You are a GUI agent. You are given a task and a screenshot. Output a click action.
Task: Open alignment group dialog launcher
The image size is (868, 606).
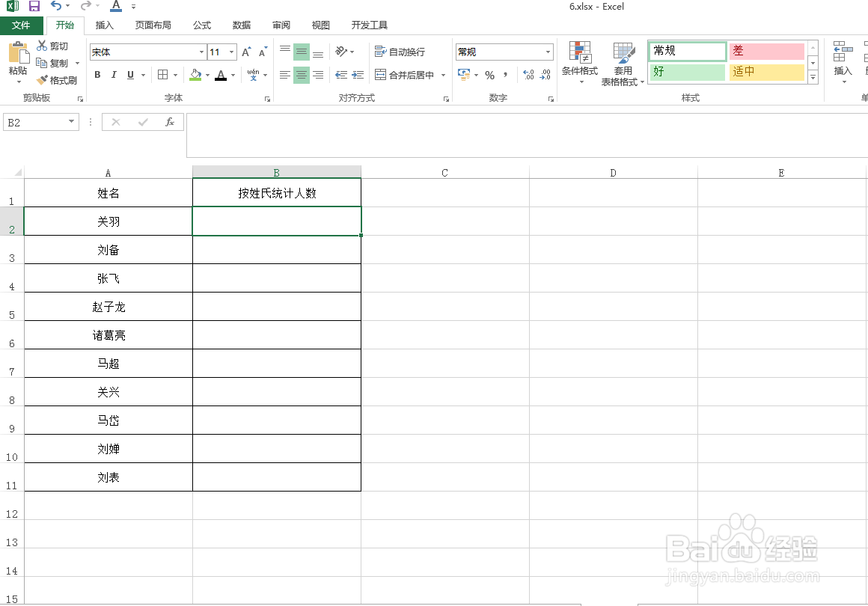[x=446, y=99]
